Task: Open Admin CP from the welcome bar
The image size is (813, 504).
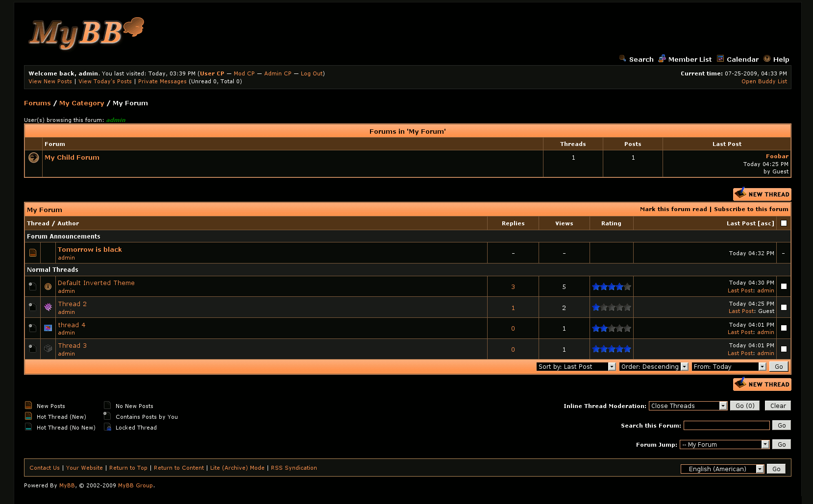Action: pyautogui.click(x=277, y=73)
